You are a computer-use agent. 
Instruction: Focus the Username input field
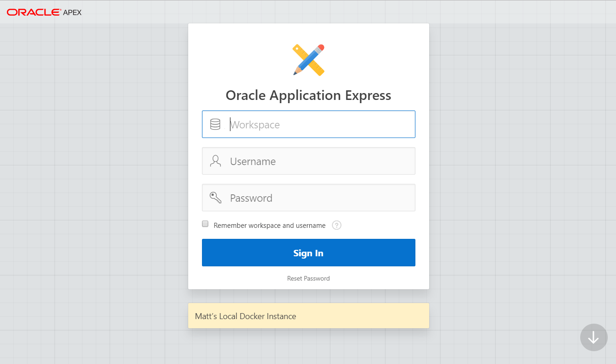point(308,161)
